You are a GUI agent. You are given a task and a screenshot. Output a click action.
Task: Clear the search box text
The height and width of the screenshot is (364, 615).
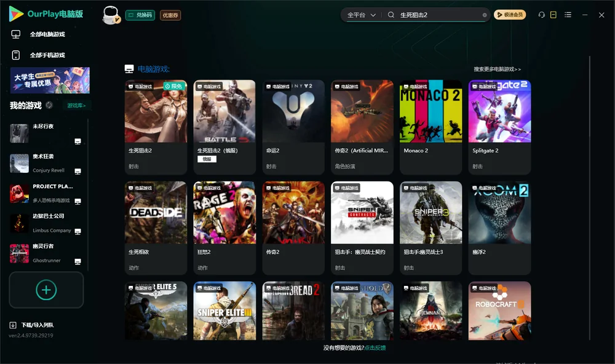point(485,15)
